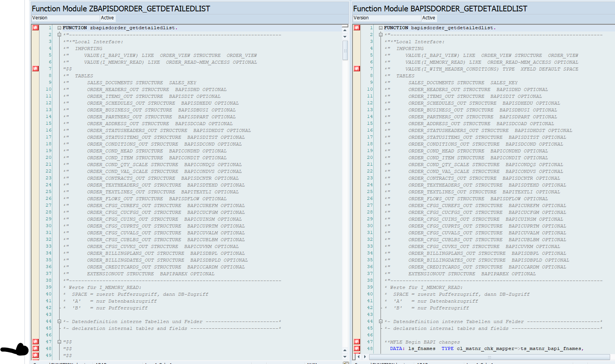Collapse the FUNCTION zbapisdorder_getdetailedlist block
The image size is (615, 364).
pyautogui.click(x=60, y=28)
